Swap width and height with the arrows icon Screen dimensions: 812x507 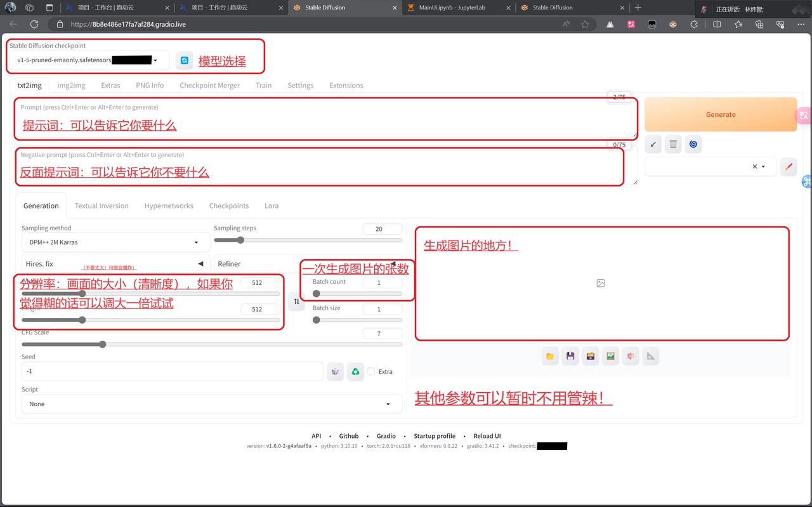(296, 301)
